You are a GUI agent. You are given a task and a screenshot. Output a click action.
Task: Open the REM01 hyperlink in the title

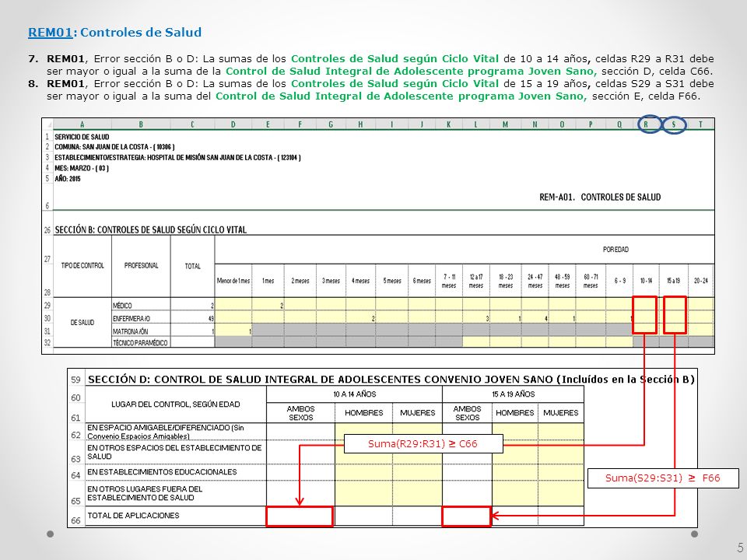pyautogui.click(x=50, y=33)
